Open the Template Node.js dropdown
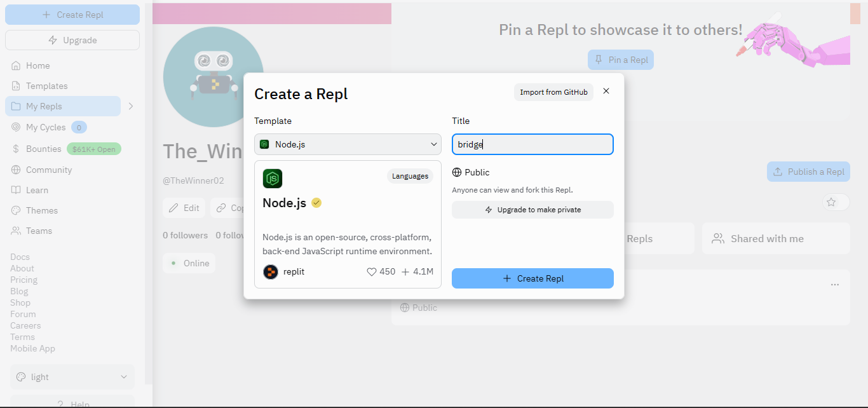This screenshot has height=408, width=868. pyautogui.click(x=348, y=144)
